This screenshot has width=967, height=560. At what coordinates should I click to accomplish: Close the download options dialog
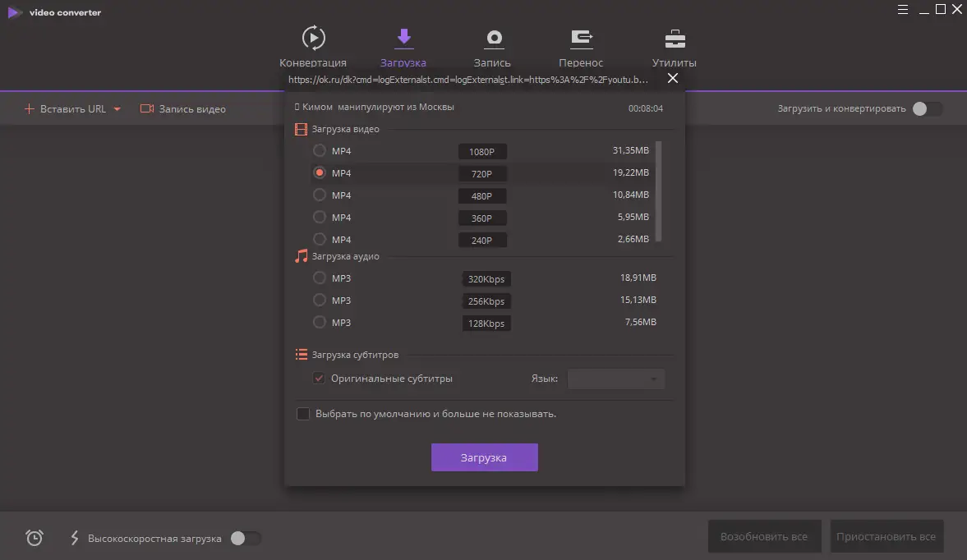(673, 78)
